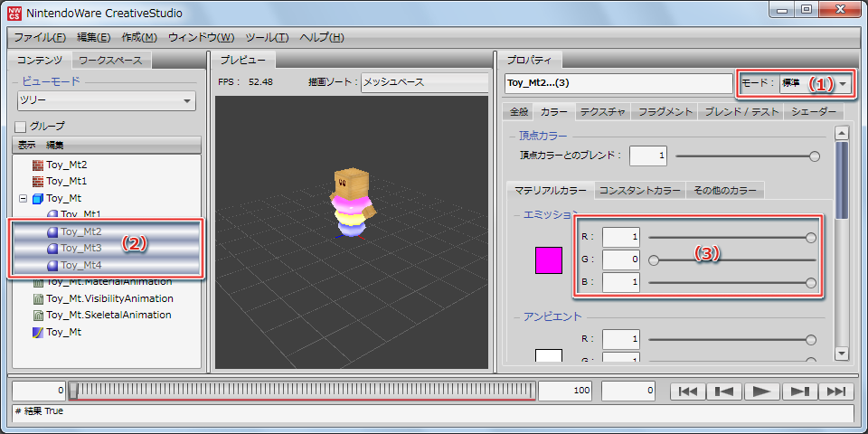This screenshot has height=434, width=868.
Task: Select the Toy_Mt.VisibilityAnimation tree item
Action: (x=109, y=298)
